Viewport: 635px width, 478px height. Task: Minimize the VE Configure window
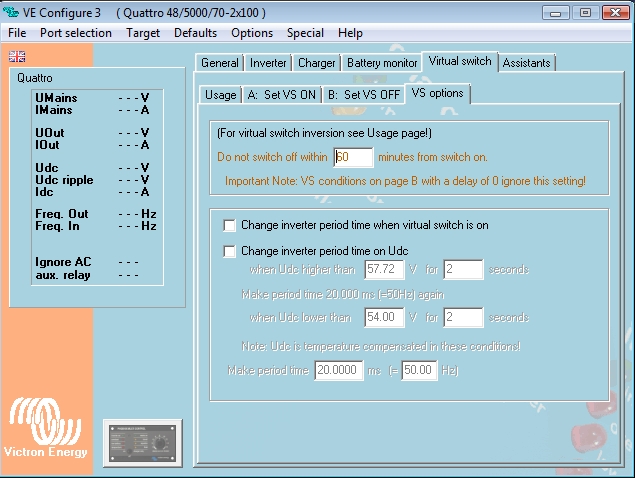coord(556,13)
